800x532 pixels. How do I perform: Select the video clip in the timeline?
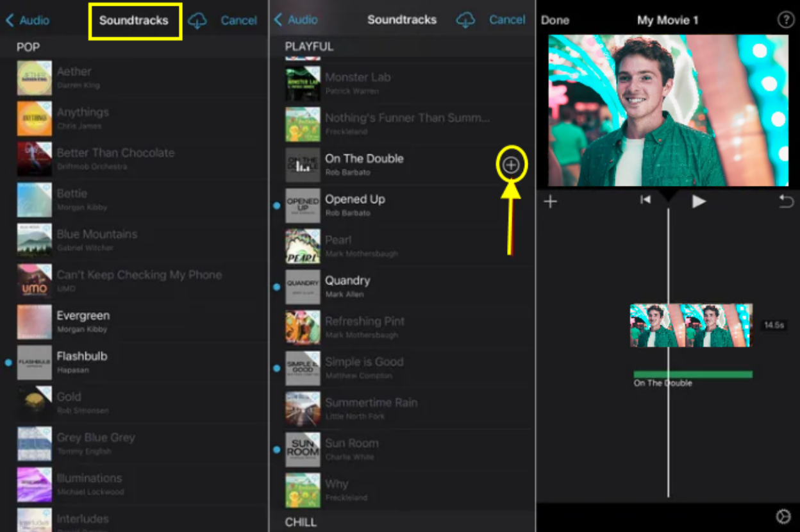pos(691,326)
